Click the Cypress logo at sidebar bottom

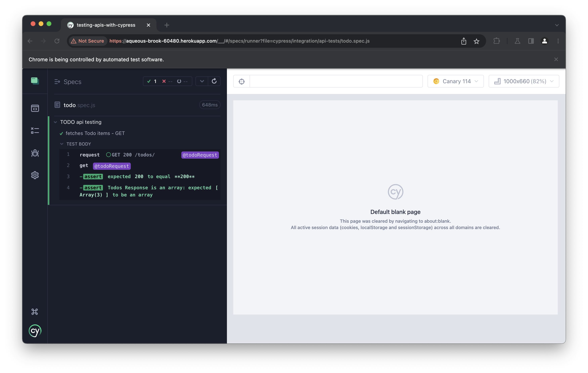35,331
